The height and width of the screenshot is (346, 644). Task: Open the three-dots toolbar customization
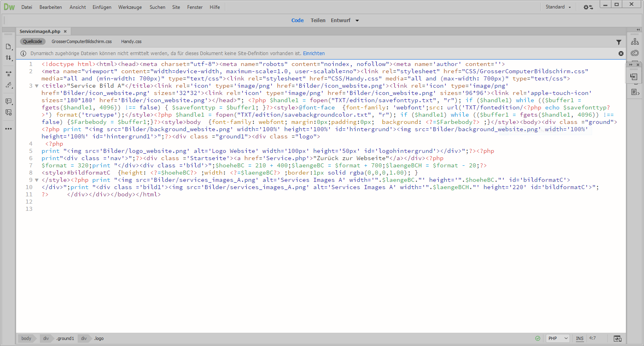pyautogui.click(x=8, y=129)
